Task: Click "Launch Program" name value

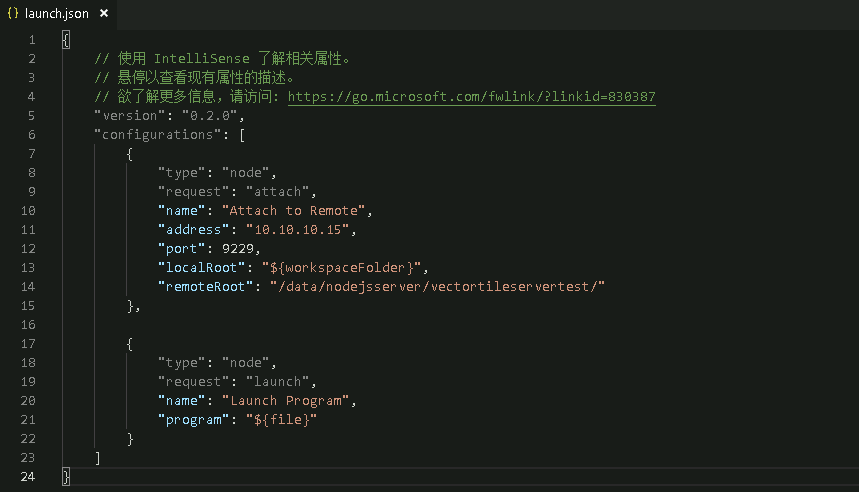Action: (x=286, y=401)
